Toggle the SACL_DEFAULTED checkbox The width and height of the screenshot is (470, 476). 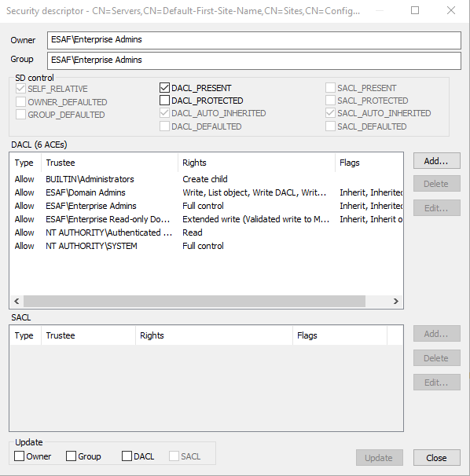[x=330, y=126]
